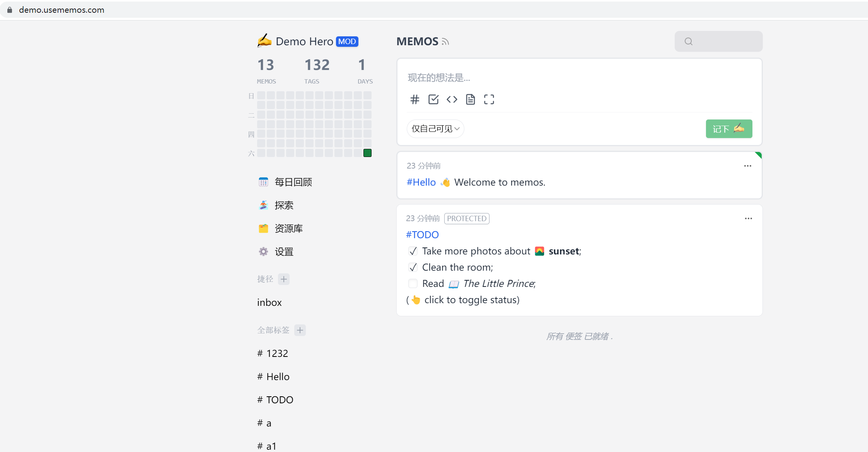Insert a checkbox using the todo icon
Screen dimensions: 868x452
click(433, 99)
